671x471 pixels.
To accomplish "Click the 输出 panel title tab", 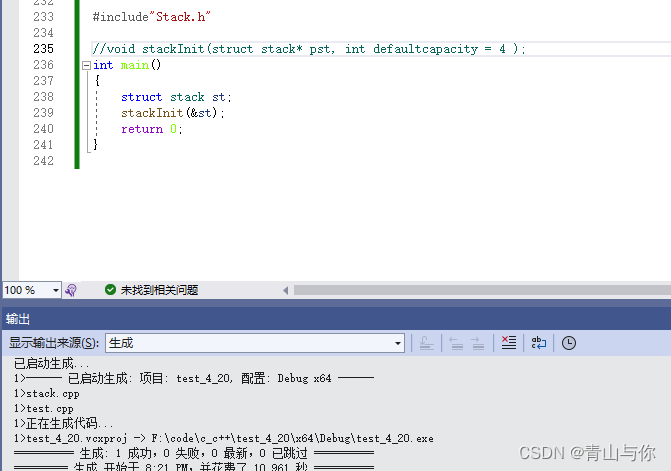I will 18,319.
